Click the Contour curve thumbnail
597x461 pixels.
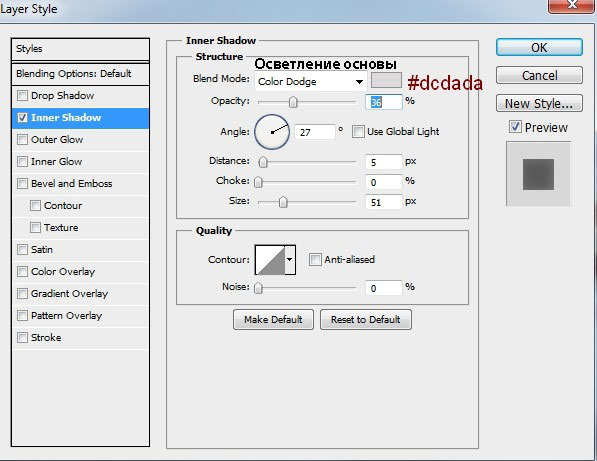tap(270, 260)
